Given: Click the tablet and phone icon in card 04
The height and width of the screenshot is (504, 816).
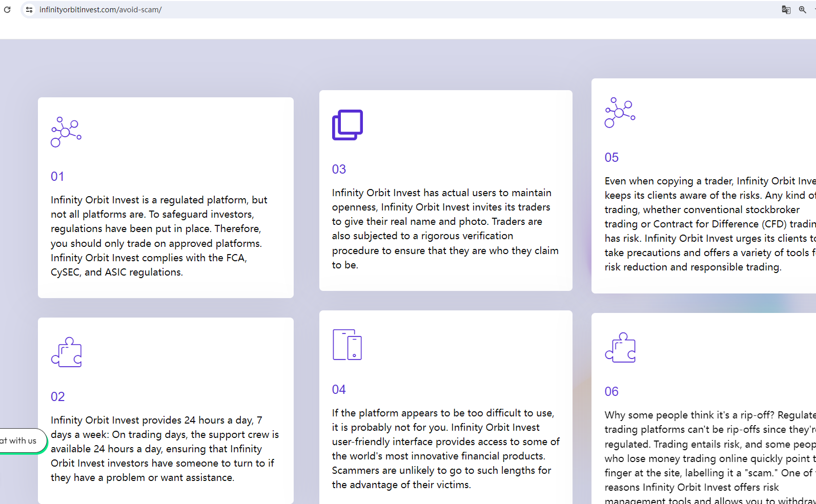Looking at the screenshot, I should point(347,345).
